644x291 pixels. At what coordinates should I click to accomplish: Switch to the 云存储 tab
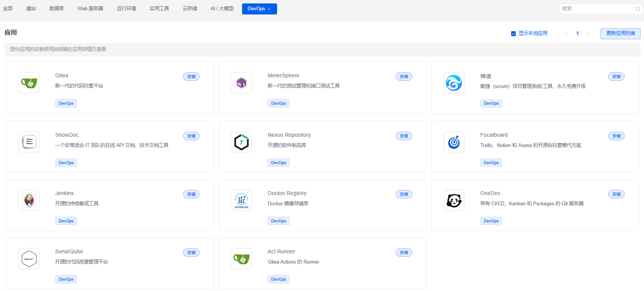click(190, 8)
